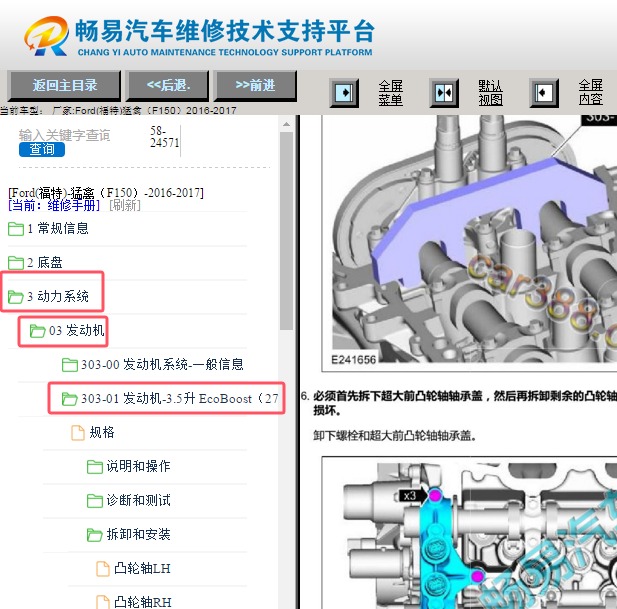617x609 pixels.
Task: Click open-folder icon beside 303-01 entry
Action: (70, 399)
